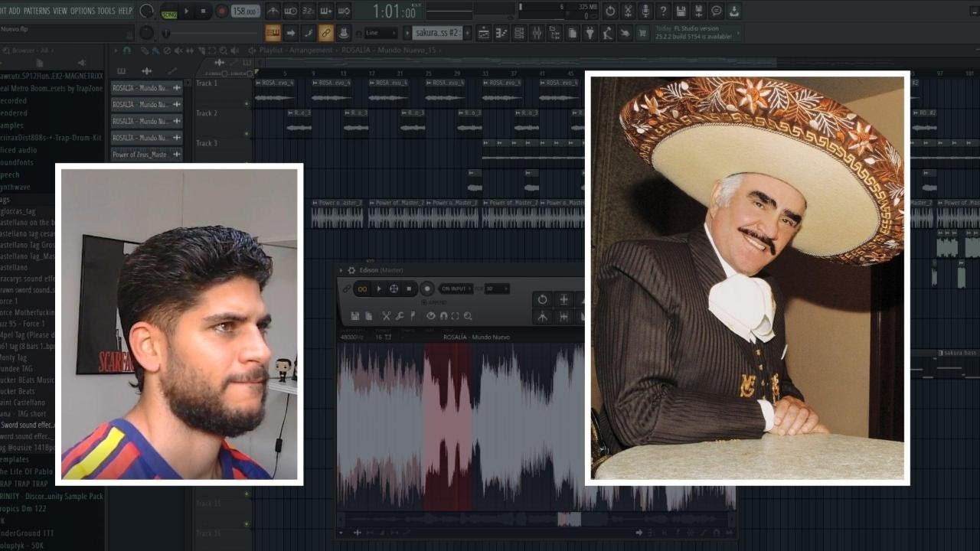This screenshot has width=980, height=551.
Task: Open Edison settings gear icon
Action: click(351, 270)
